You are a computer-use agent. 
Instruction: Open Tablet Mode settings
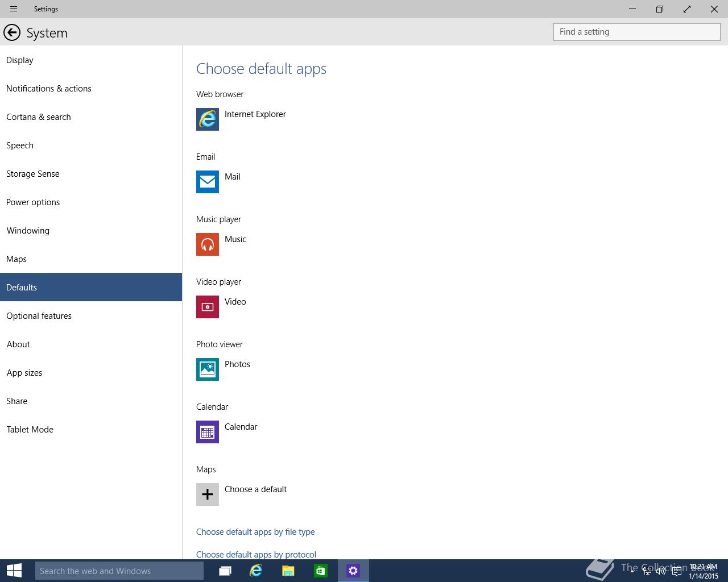pyautogui.click(x=91, y=429)
